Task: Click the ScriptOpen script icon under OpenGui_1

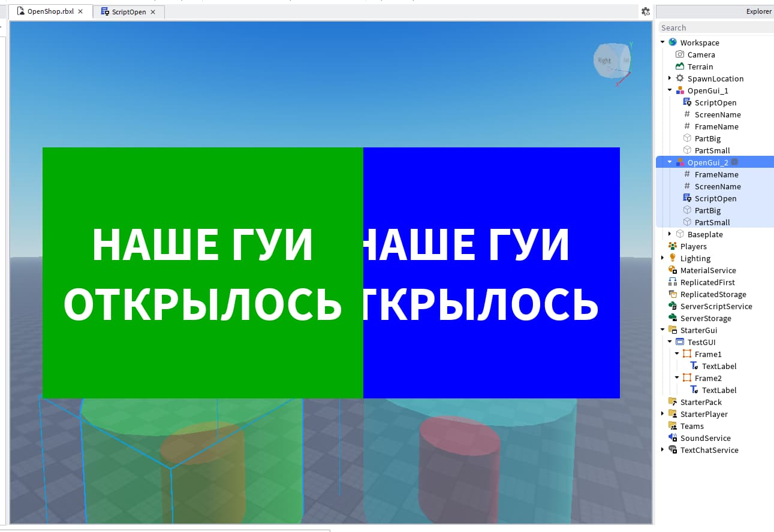Action: [687, 102]
